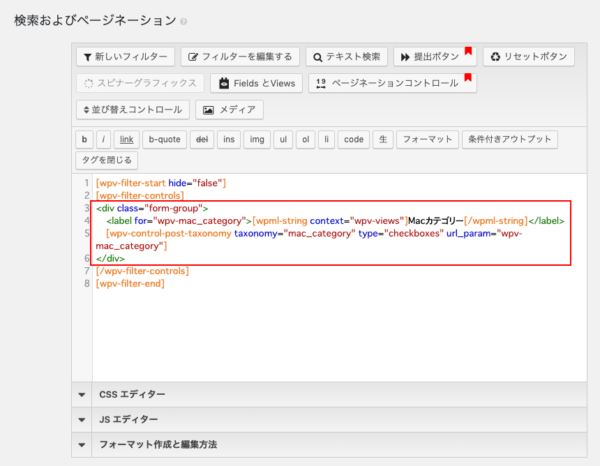Click the テキスト検索 search button
Viewport: 600px width, 466px height.
pyautogui.click(x=345, y=57)
